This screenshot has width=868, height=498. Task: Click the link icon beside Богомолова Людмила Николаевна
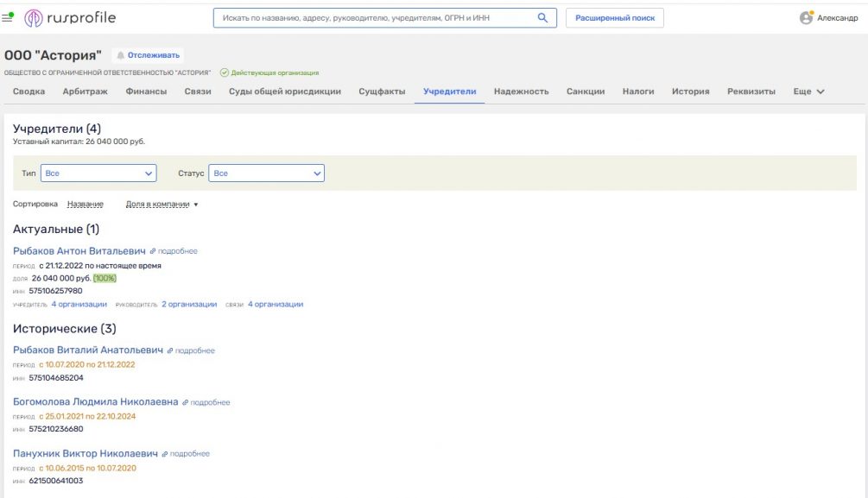186,402
